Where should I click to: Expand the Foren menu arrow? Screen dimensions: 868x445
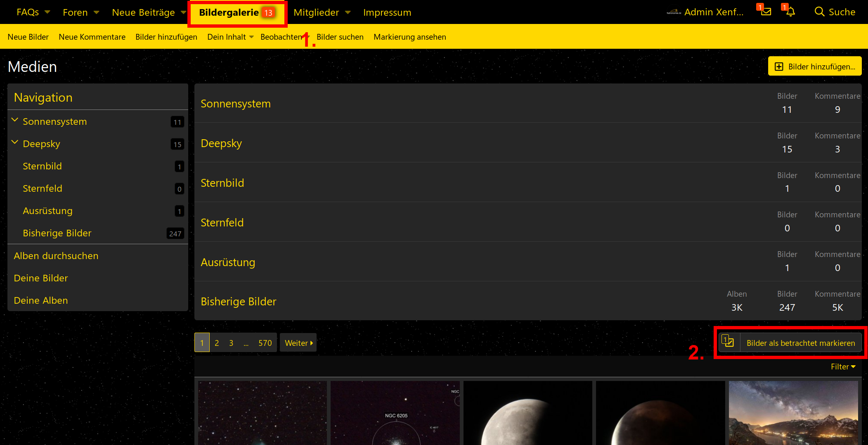(x=97, y=12)
